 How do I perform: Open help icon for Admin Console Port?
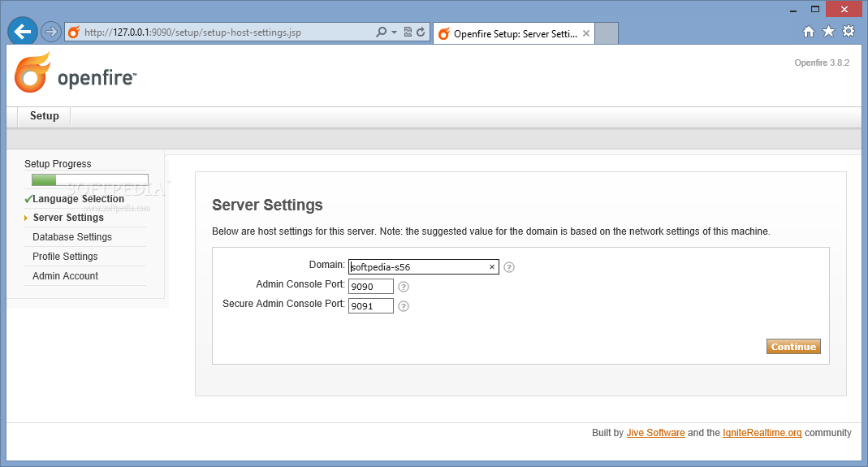(404, 287)
